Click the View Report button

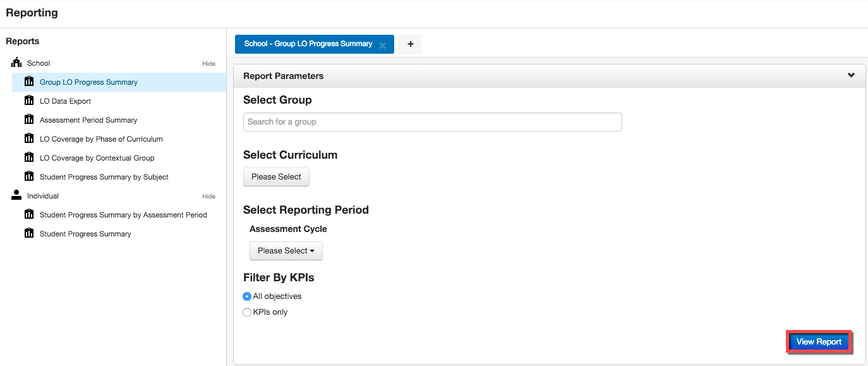(x=819, y=342)
